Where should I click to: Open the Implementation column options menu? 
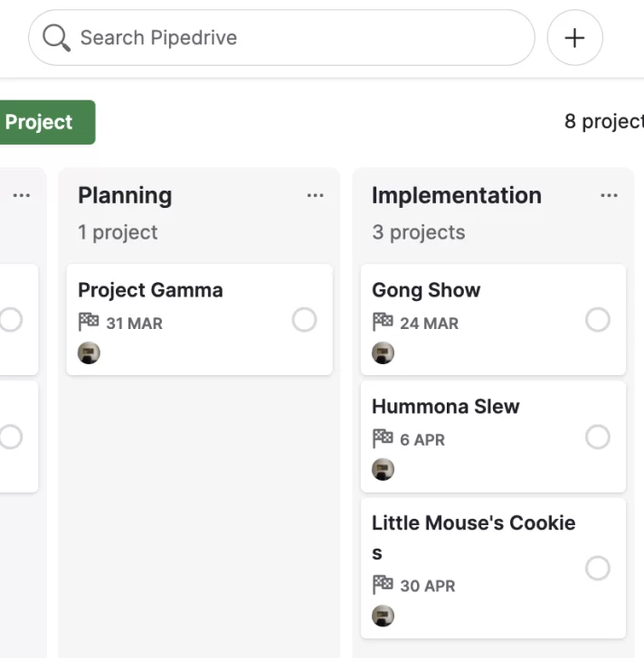[609, 195]
